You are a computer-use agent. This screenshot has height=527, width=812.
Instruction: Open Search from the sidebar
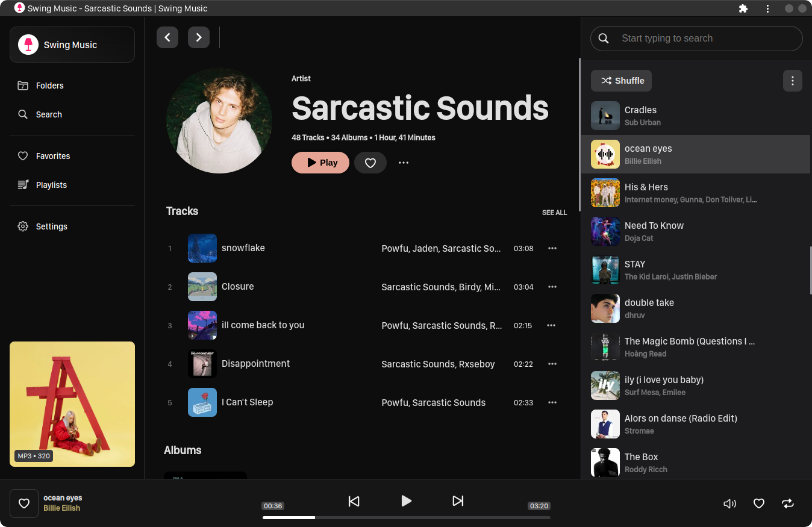coord(72,114)
